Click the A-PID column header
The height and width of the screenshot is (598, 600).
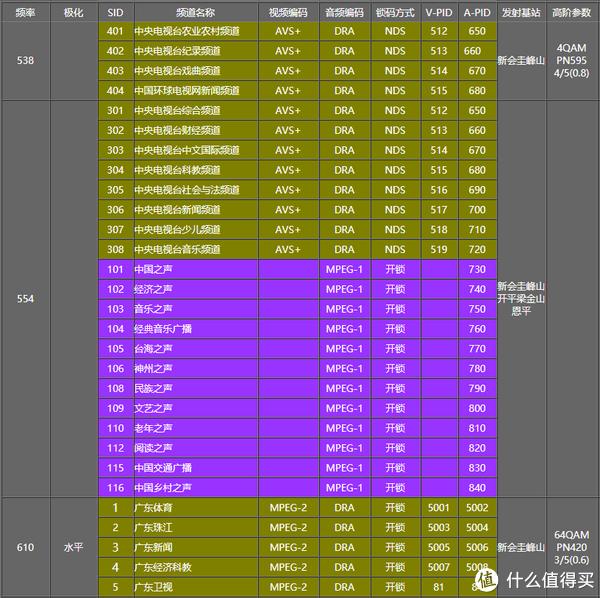[x=477, y=13]
